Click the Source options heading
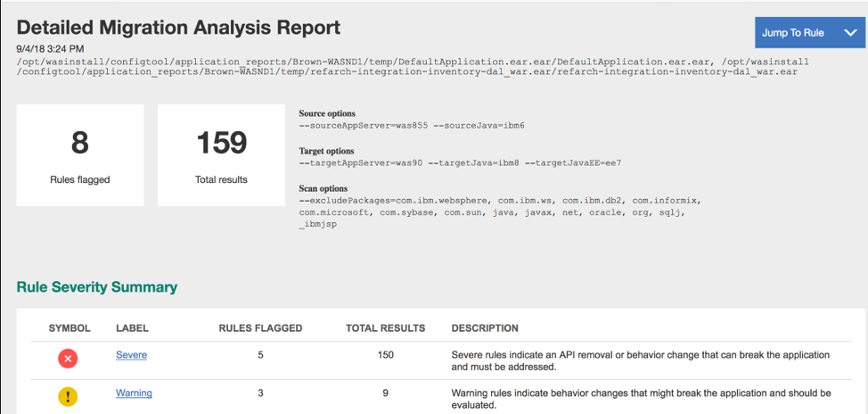868x414 pixels. click(327, 114)
